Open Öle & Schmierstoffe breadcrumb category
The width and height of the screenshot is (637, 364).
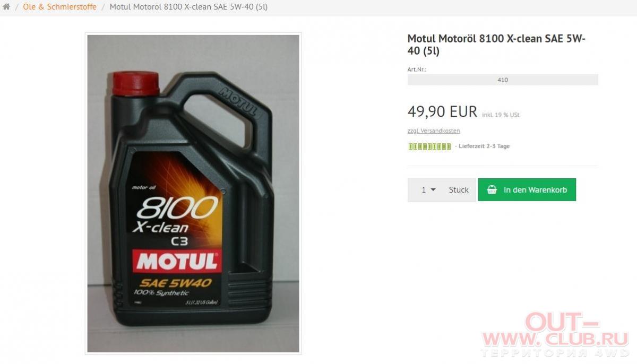click(x=59, y=7)
